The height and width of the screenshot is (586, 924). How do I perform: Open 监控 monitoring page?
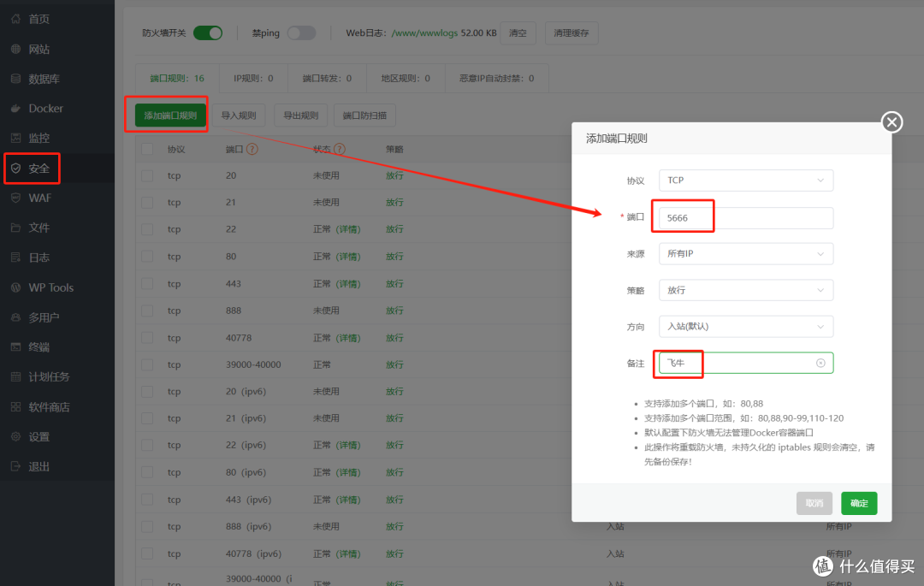tap(38, 138)
